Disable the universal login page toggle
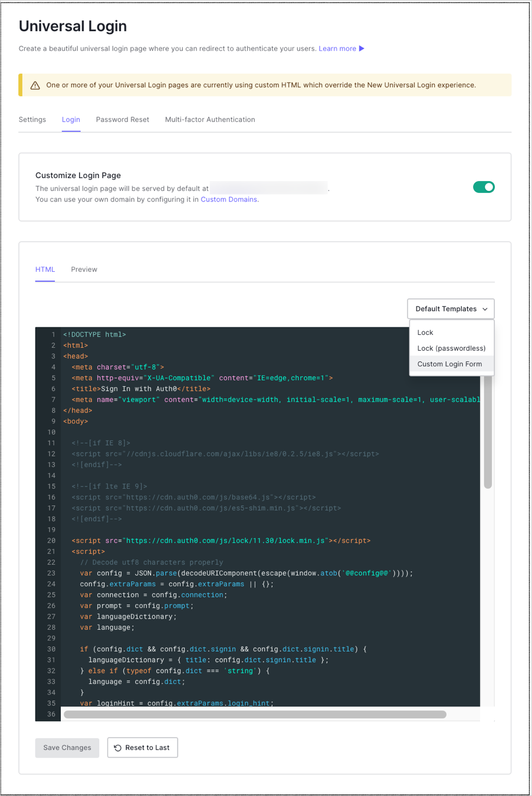Viewport: 532px width, 796px height. (x=484, y=186)
